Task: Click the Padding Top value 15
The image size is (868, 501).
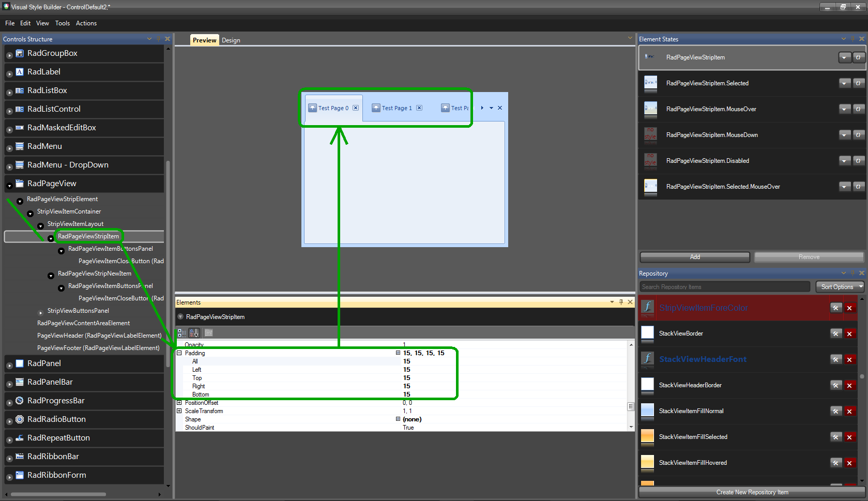Action: (407, 378)
